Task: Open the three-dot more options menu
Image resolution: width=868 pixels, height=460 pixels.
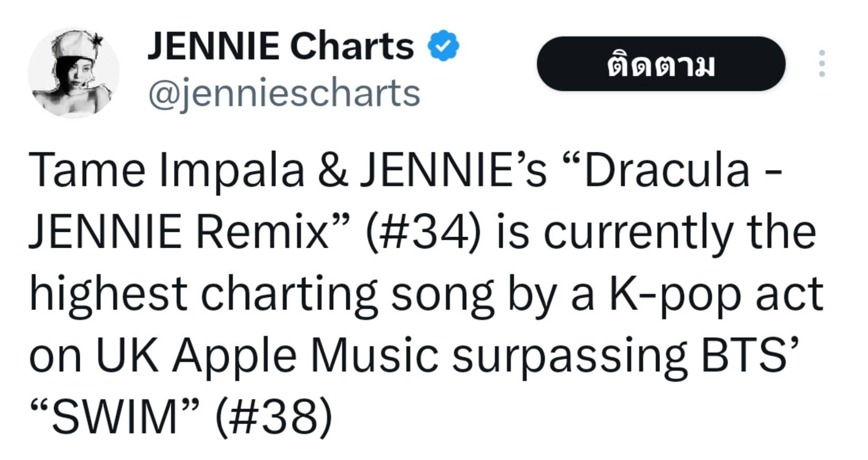Action: tap(822, 64)
